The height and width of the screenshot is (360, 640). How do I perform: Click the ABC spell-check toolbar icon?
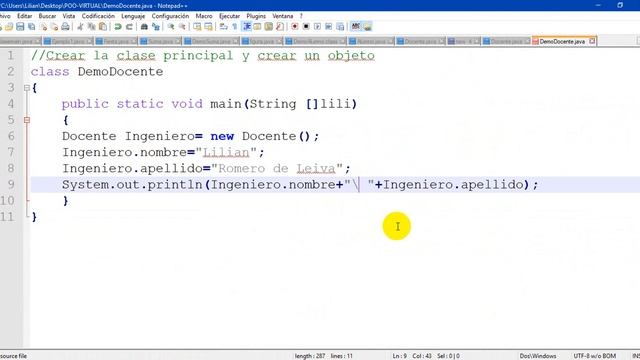pos(356,27)
